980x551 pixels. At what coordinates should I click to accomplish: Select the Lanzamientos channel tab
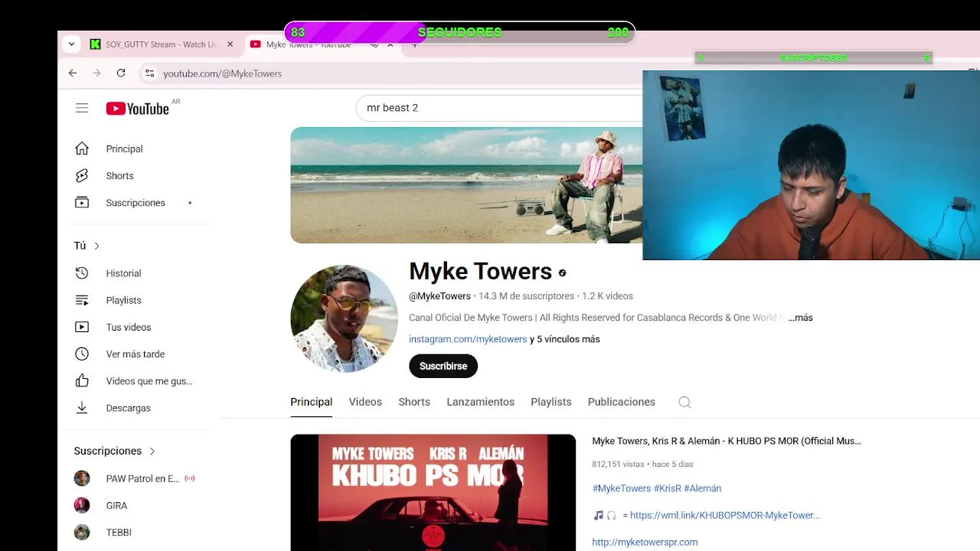coord(480,402)
